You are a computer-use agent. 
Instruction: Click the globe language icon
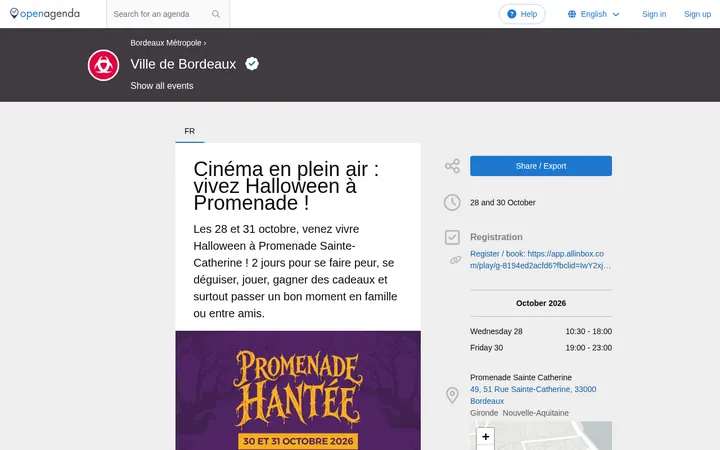pos(572,14)
